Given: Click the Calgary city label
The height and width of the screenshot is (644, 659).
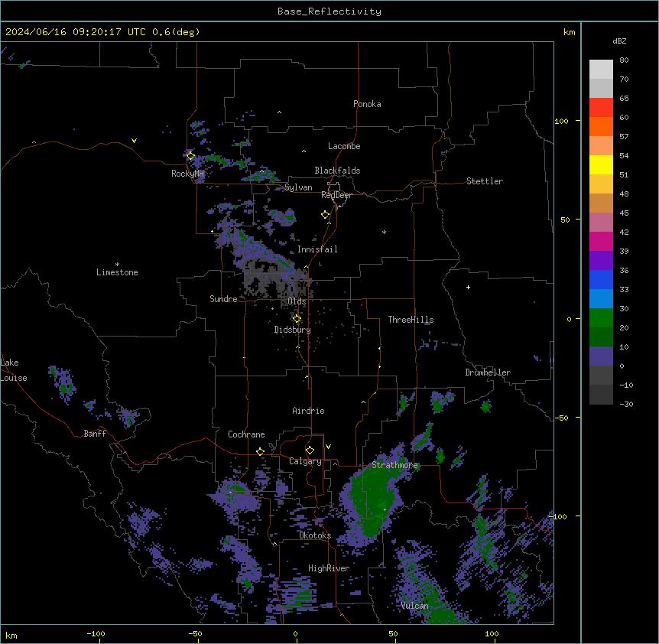Looking at the screenshot, I should click(x=305, y=461).
